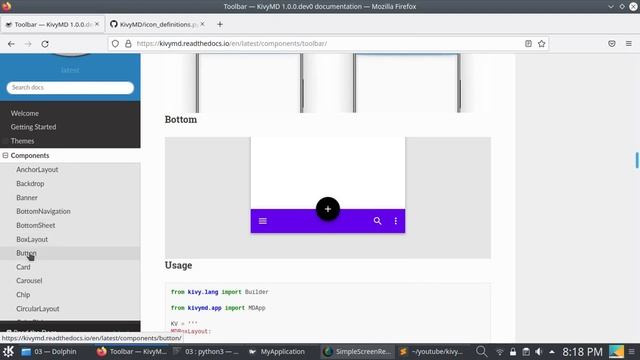Viewport: 640px width, 360px height.
Task: Open the Themes section
Action: pos(22,141)
